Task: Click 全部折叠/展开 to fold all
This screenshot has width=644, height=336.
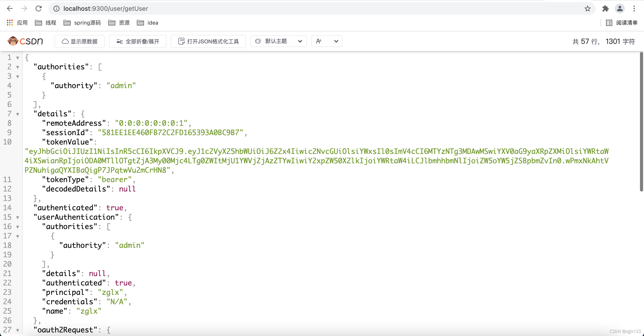Action: 138,41
